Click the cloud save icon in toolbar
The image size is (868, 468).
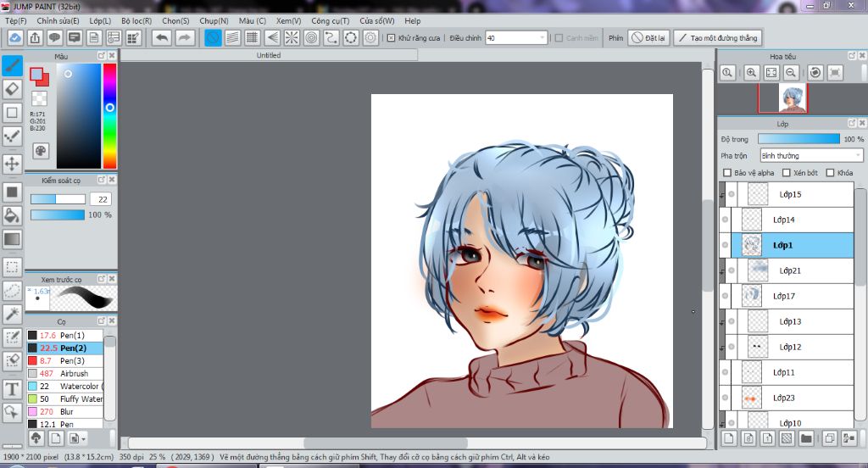[15, 37]
